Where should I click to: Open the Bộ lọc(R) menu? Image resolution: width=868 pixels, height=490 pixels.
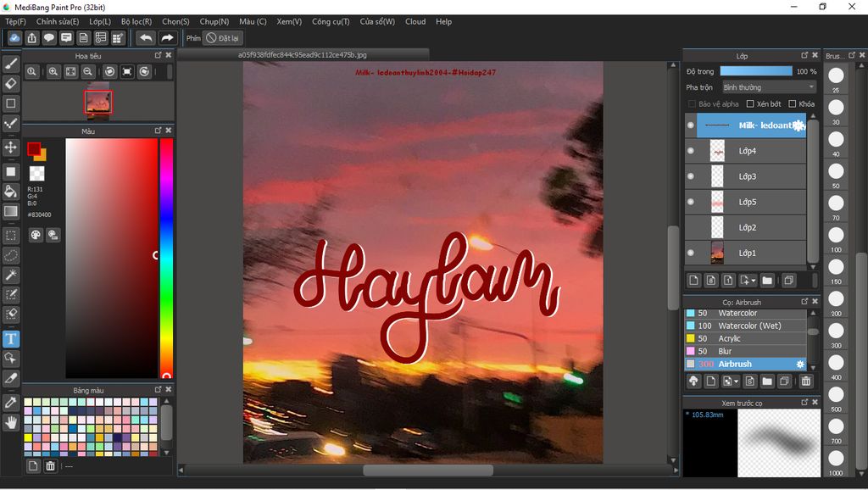[136, 21]
